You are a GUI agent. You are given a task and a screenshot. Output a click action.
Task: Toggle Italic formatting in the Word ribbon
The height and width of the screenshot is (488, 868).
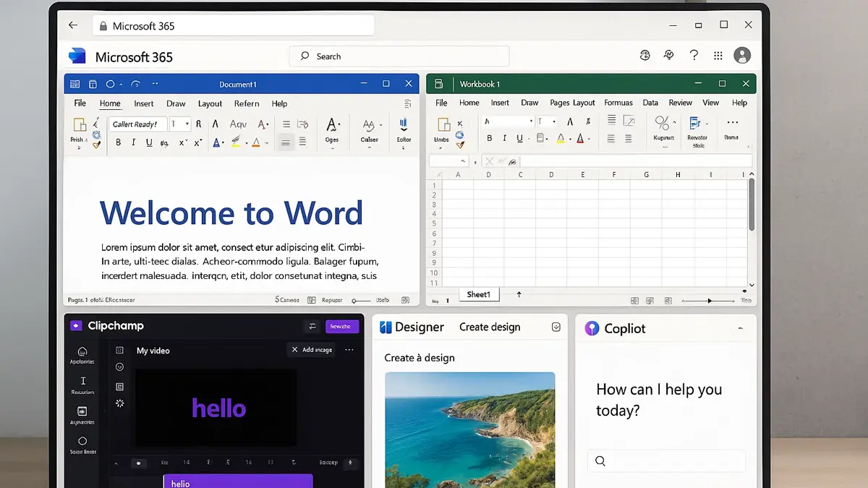(x=134, y=143)
